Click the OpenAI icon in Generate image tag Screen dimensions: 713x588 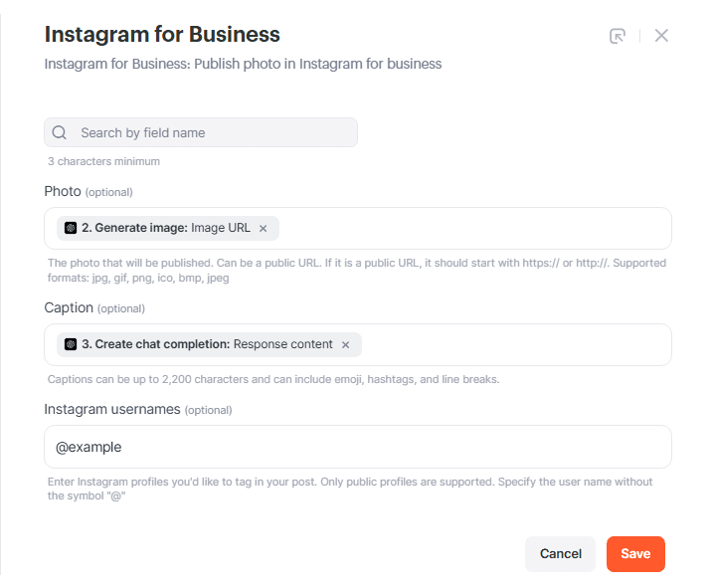(71, 228)
